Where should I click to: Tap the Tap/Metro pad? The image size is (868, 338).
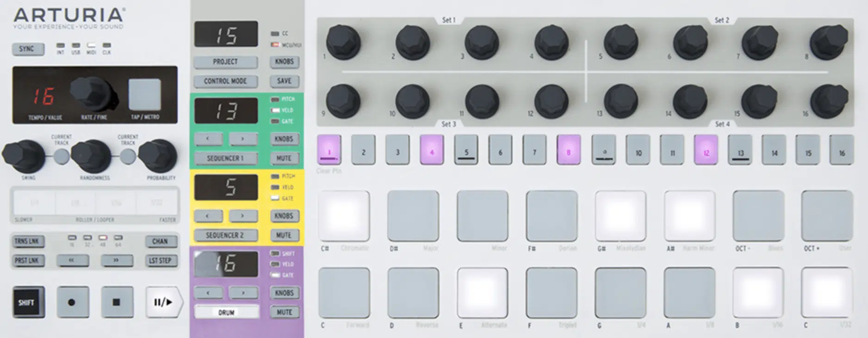coord(145,94)
